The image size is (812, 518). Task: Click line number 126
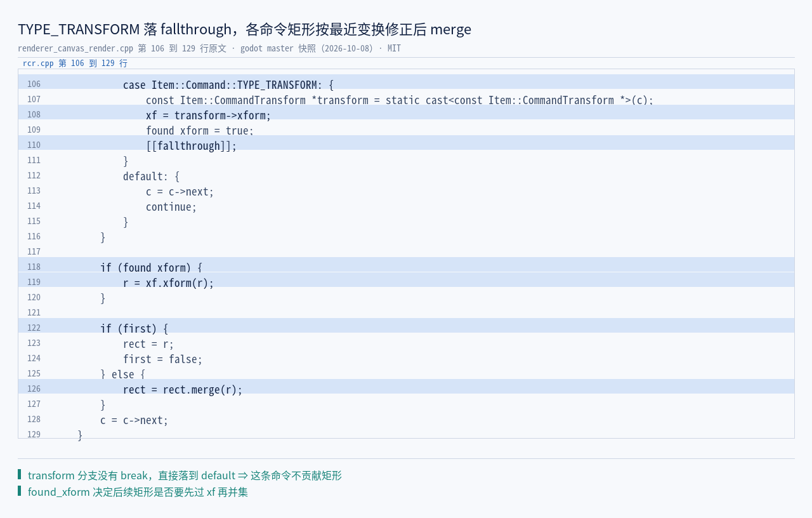[34, 389]
